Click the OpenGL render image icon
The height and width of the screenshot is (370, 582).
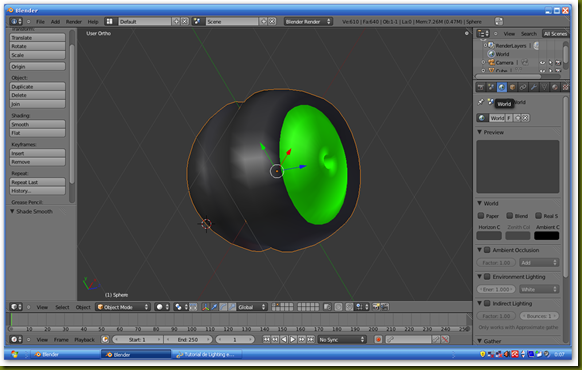(376, 307)
